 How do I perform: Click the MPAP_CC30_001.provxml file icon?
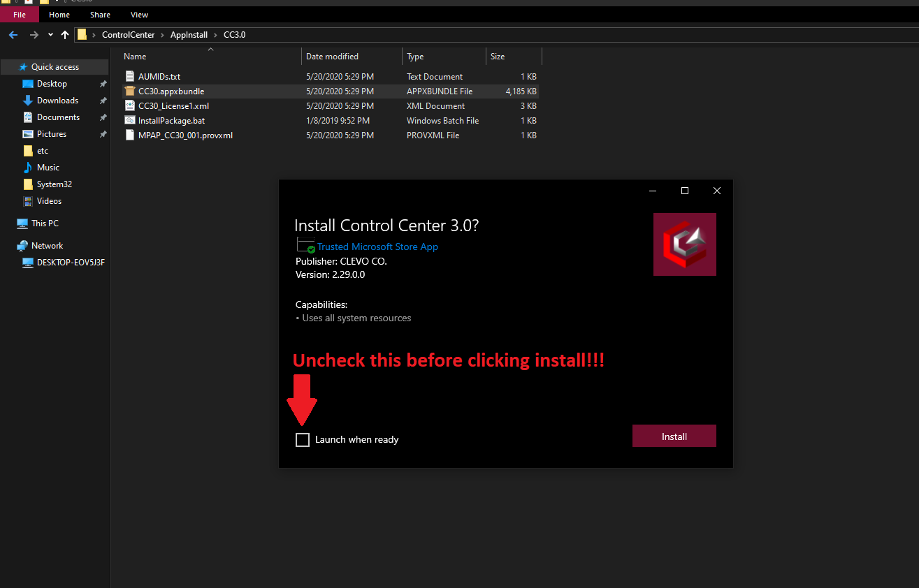tap(129, 135)
